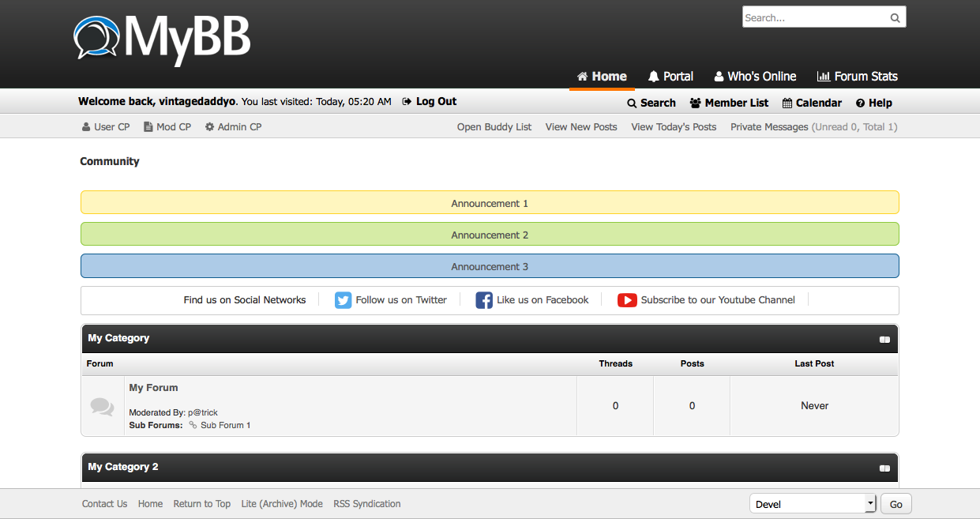Collapse the My Category 2 section
This screenshot has width=980, height=519.
pyautogui.click(x=884, y=468)
